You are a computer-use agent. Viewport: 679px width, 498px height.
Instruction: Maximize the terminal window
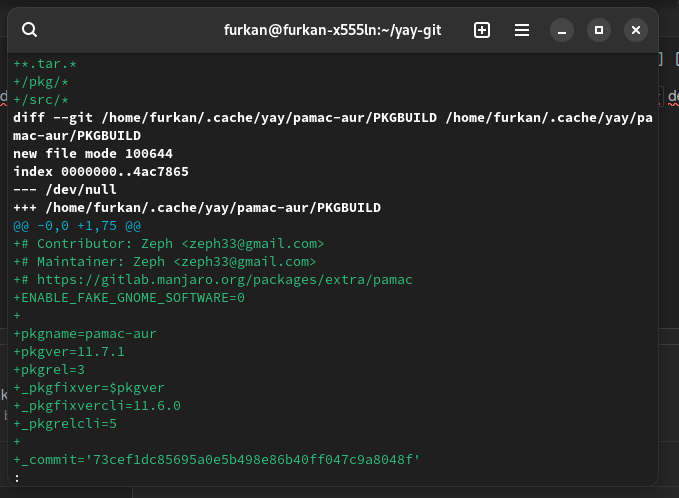pyautogui.click(x=599, y=30)
